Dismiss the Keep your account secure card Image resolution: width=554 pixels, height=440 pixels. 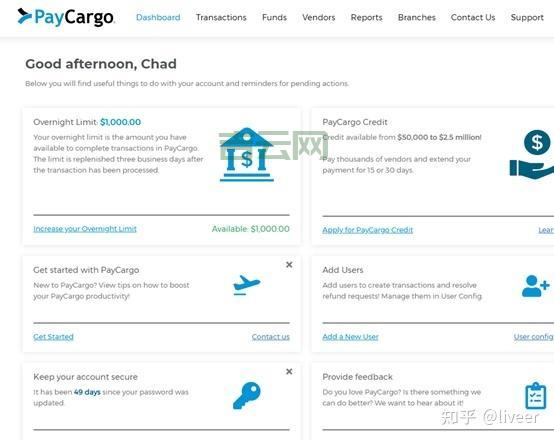(x=289, y=371)
